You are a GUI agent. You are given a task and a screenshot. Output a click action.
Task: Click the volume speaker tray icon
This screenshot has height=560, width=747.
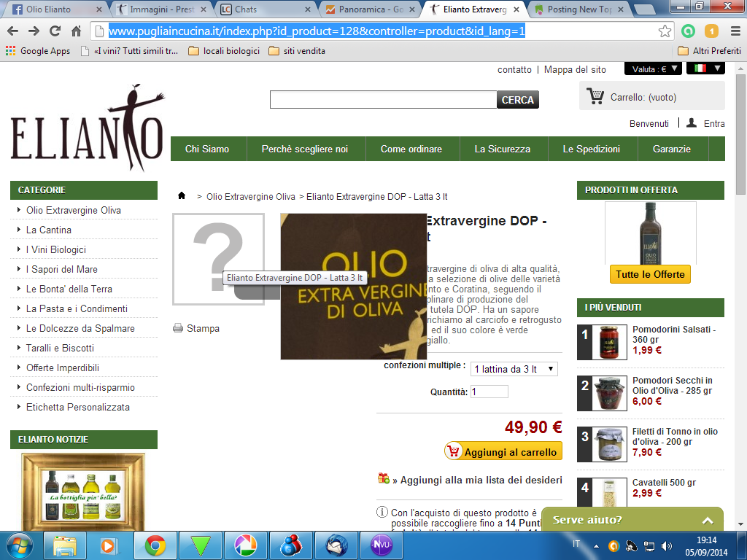coord(667,545)
